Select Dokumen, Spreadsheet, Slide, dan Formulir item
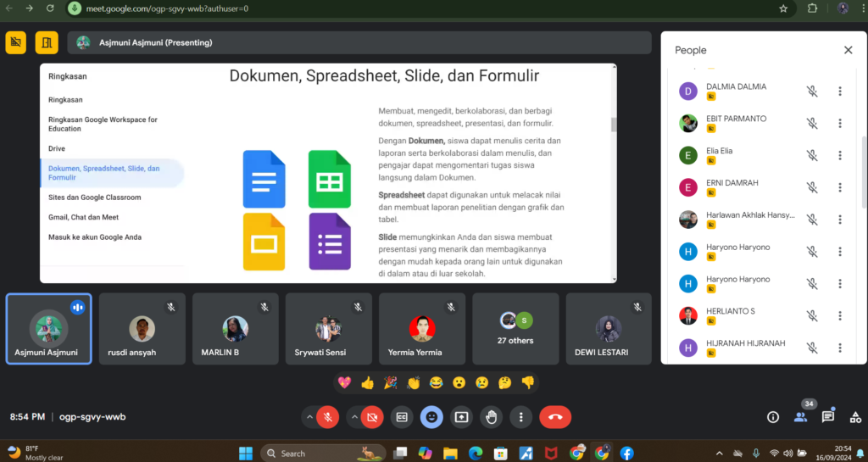Viewport: 868px width, 462px height. [113, 173]
